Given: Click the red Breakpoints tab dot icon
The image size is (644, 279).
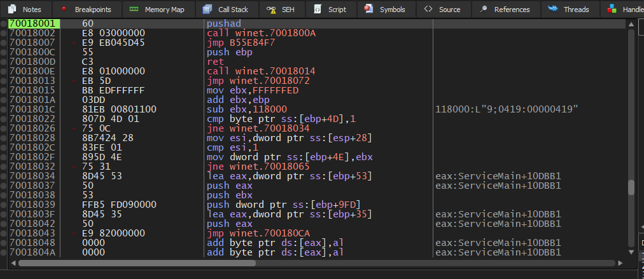Looking at the screenshot, I should (64, 10).
